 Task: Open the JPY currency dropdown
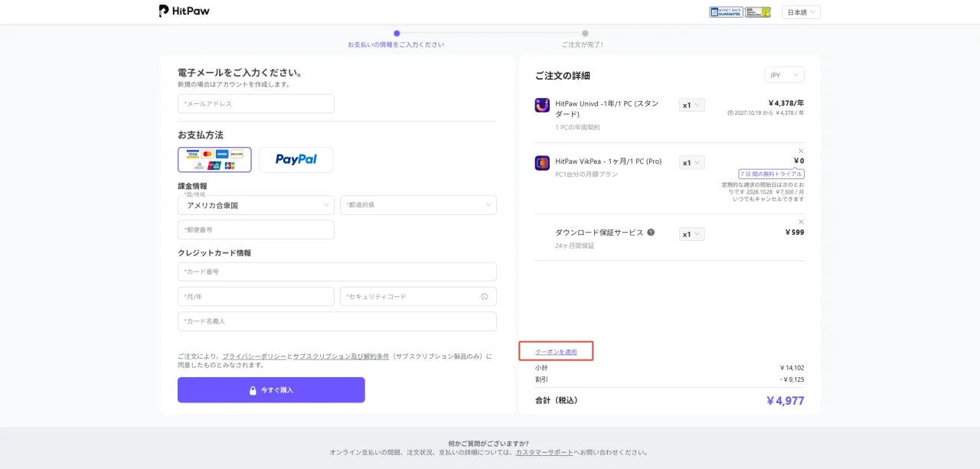coord(784,75)
